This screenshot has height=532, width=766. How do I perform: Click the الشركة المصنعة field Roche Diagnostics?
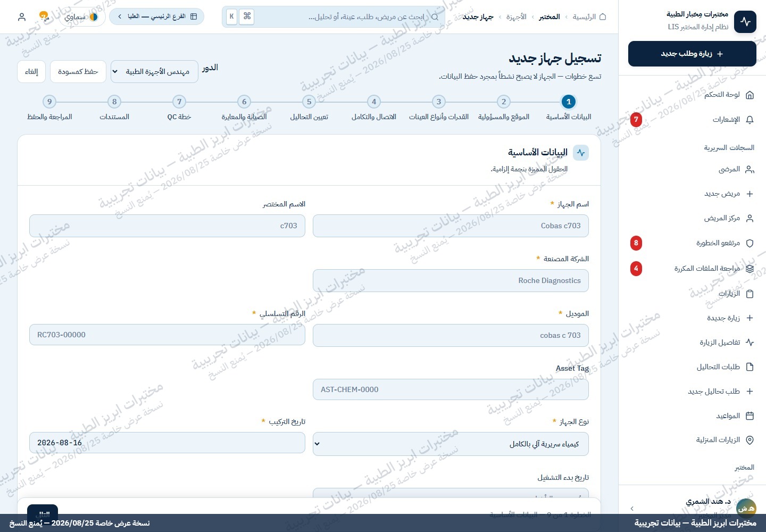pos(451,280)
